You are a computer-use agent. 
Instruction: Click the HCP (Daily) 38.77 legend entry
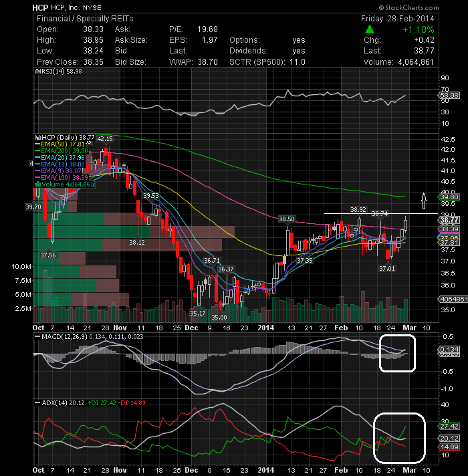(x=65, y=138)
